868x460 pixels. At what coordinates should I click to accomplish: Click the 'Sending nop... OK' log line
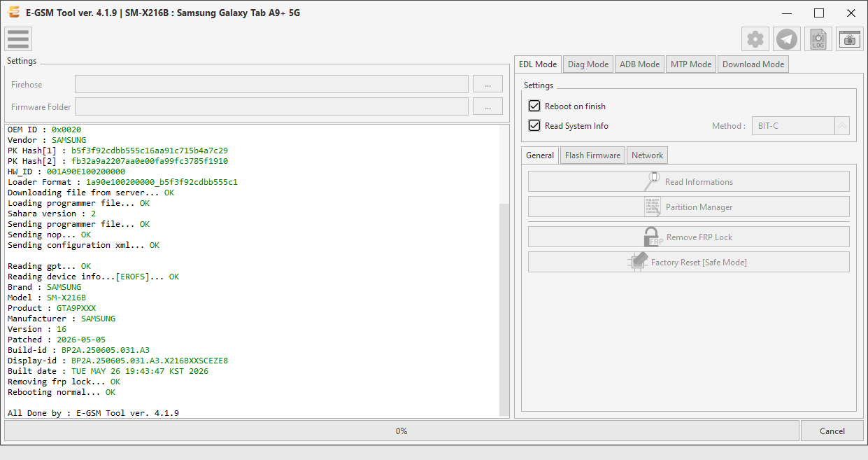[49, 235]
